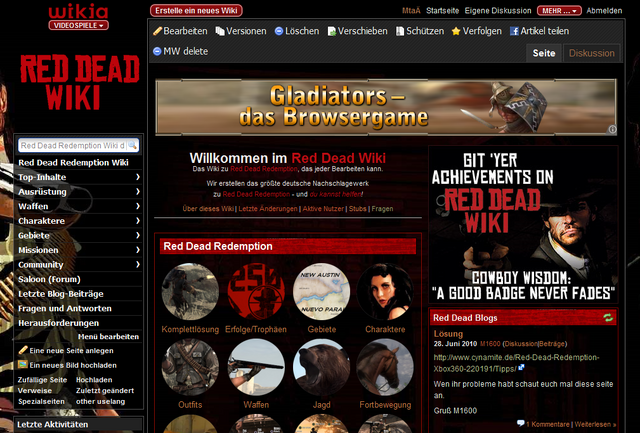Screen dimensions: 640x433
Task: Click the Wikia logo
Action: pyautogui.click(x=78, y=11)
